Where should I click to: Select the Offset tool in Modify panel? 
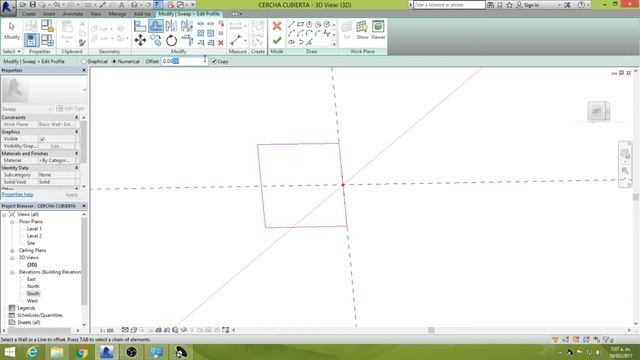coord(156,27)
